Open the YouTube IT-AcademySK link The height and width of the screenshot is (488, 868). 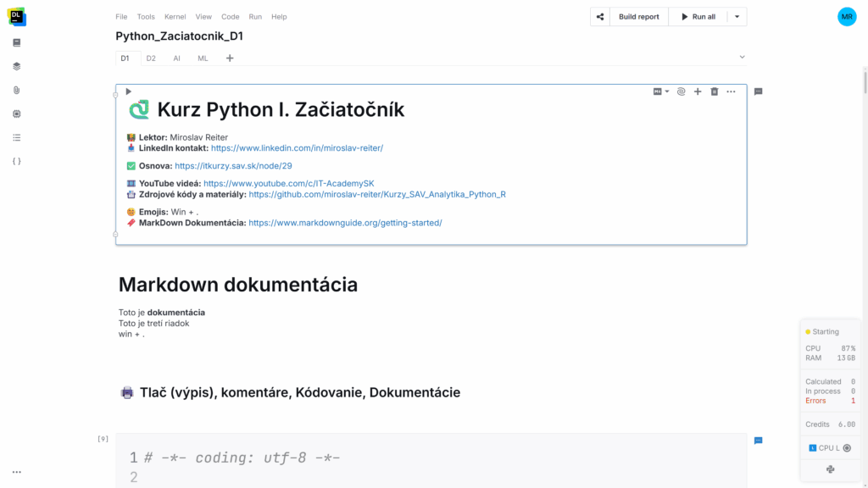click(x=288, y=184)
